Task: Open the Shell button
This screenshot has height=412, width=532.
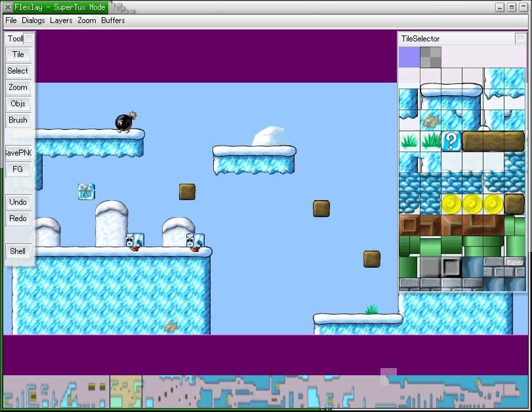Action: pyautogui.click(x=18, y=251)
